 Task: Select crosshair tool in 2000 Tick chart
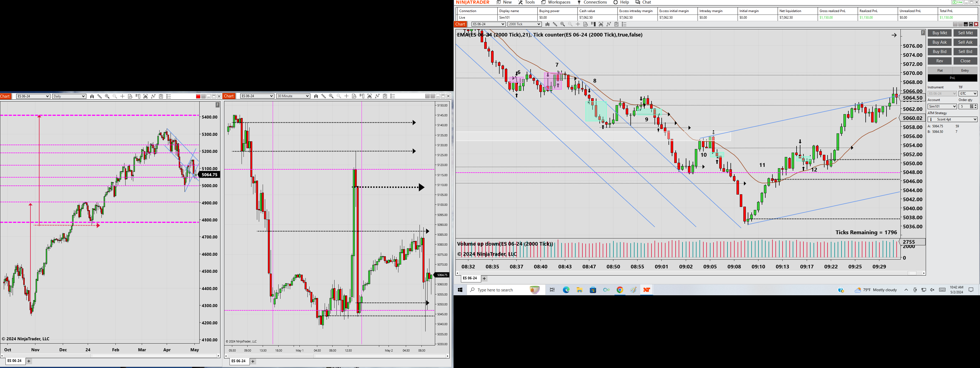tap(578, 24)
